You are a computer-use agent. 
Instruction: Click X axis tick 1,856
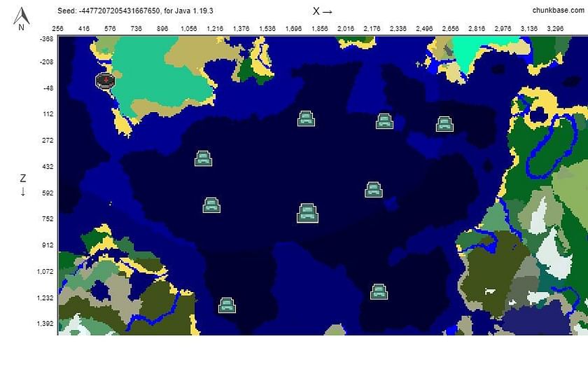tap(319, 29)
